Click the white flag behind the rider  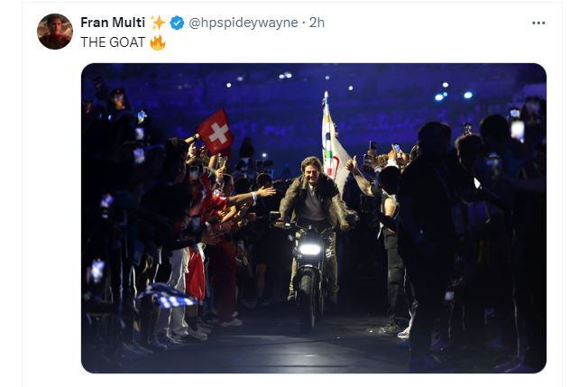click(x=332, y=144)
